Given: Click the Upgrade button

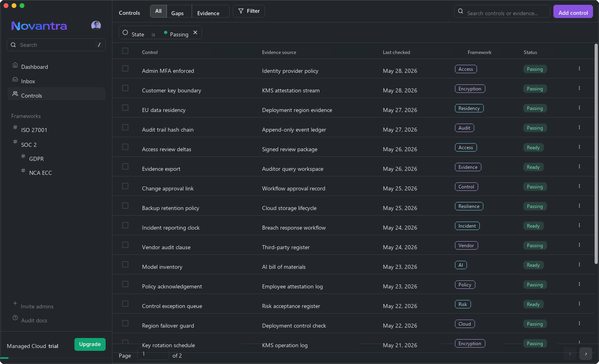Looking at the screenshot, I should coord(90,344).
